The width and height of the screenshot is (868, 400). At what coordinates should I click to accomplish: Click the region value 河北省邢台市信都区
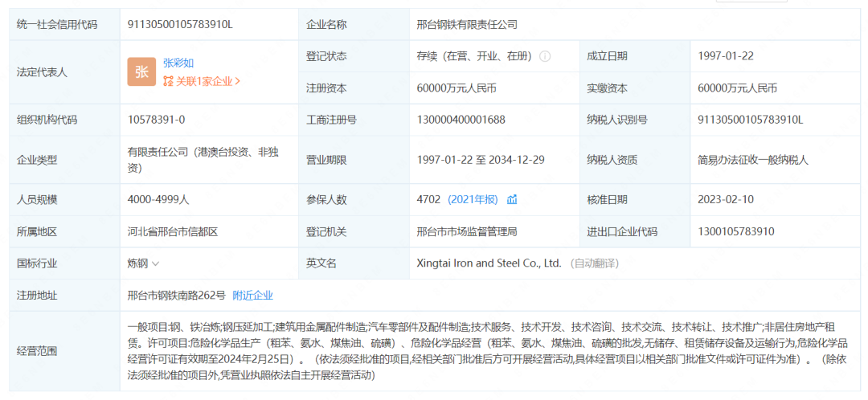pyautogui.click(x=173, y=231)
